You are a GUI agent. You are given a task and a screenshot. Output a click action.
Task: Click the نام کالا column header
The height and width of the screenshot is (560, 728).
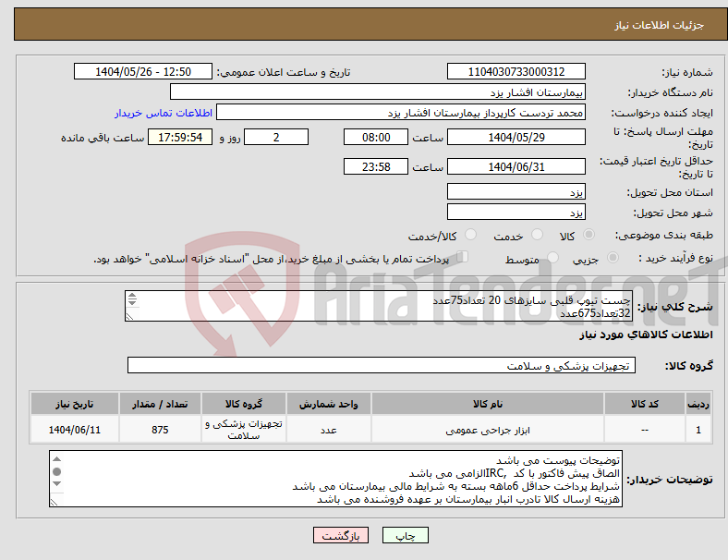pyautogui.click(x=488, y=404)
